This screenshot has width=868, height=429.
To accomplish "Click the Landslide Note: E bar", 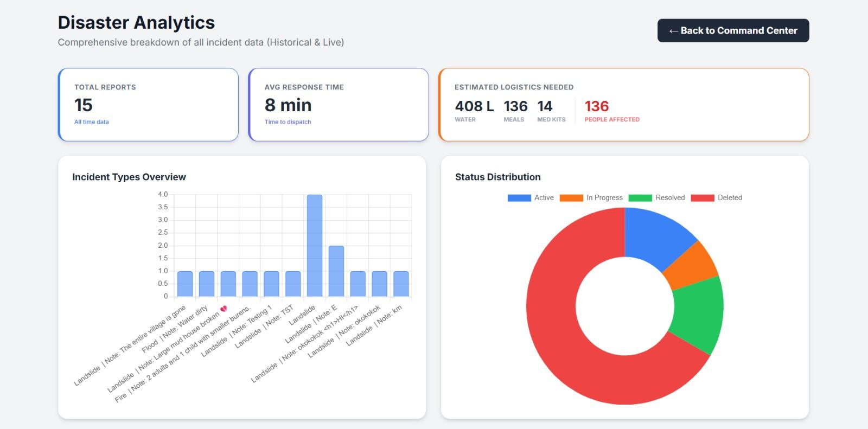I will point(336,271).
